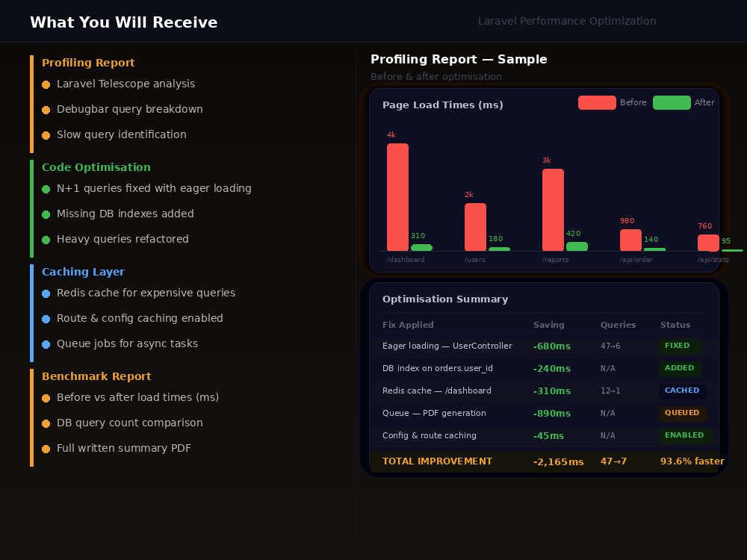Screen dimensions: 747x560
Task: Click the red /users bar labeled 2k
Action: [475, 227]
